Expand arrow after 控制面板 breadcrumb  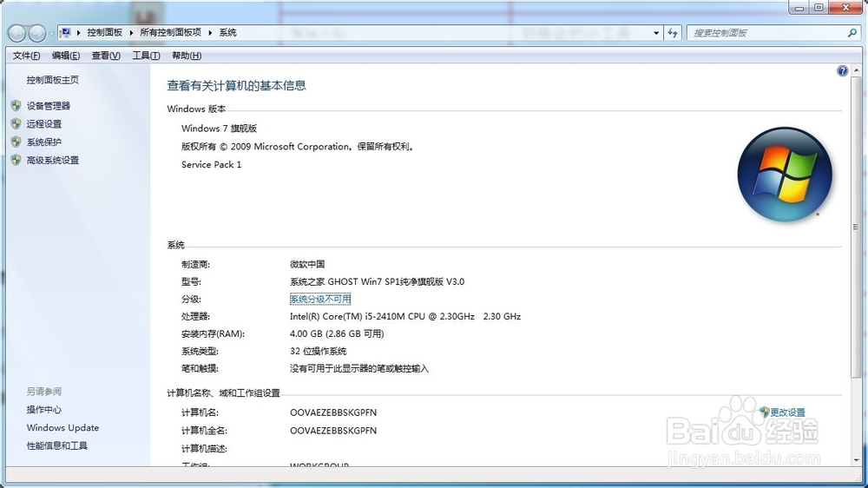point(131,33)
